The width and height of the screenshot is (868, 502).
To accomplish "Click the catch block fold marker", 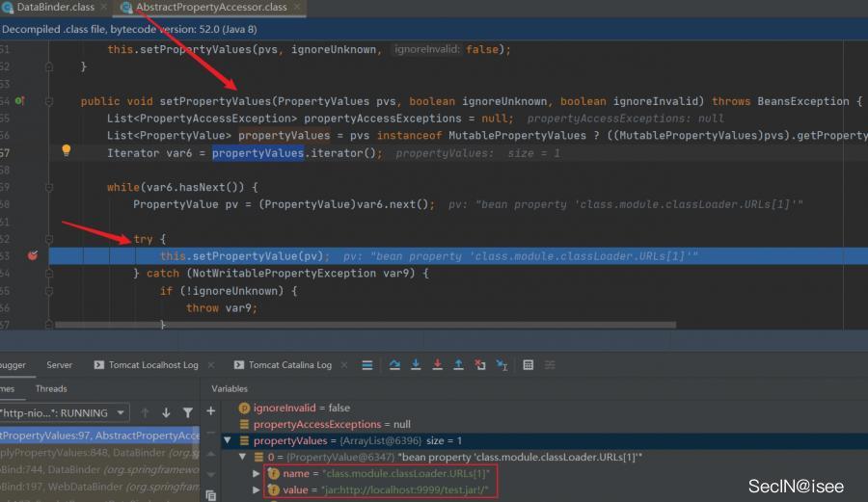I will click(49, 273).
